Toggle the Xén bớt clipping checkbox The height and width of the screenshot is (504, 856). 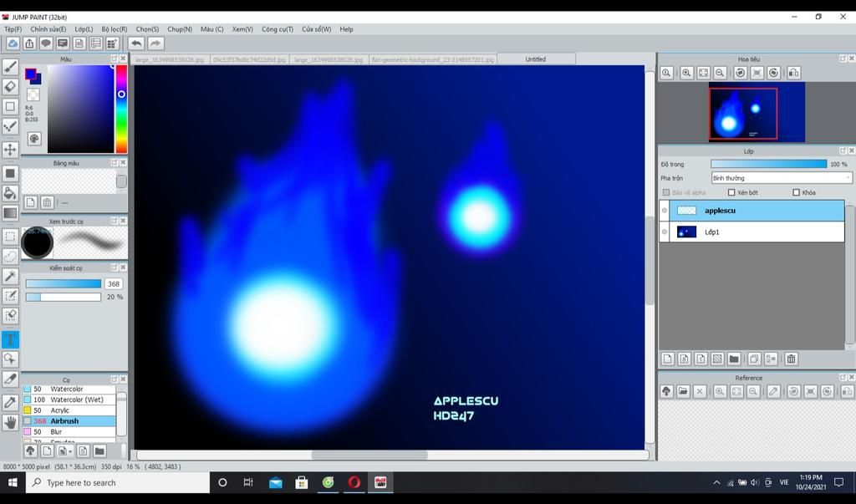(x=731, y=192)
